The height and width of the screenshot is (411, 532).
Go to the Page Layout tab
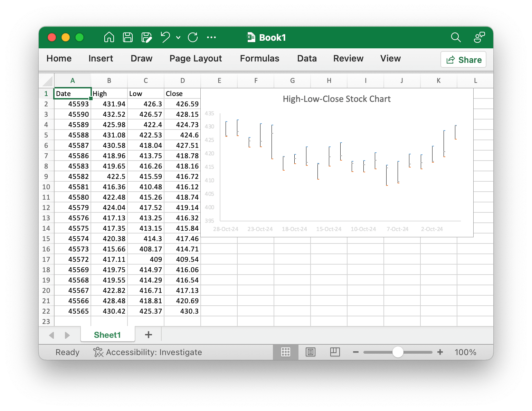[196, 58]
